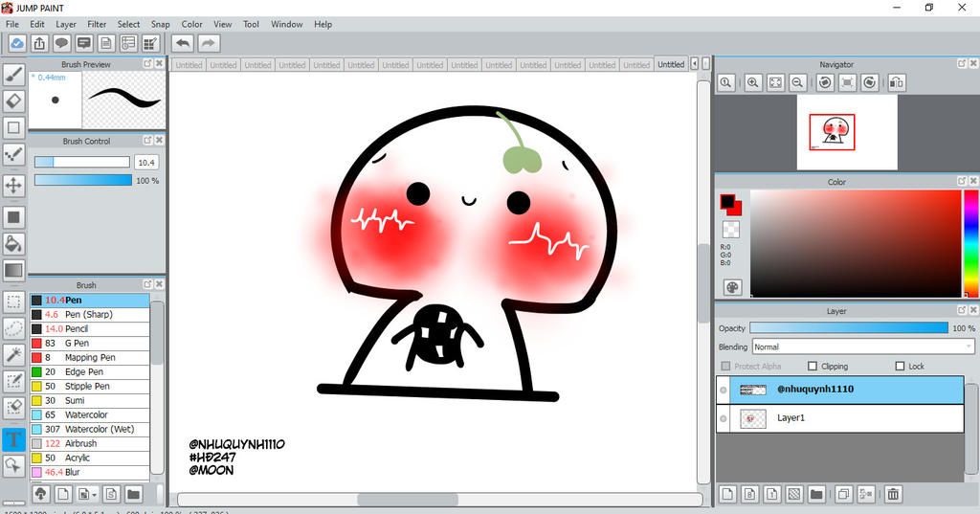Open the Blending mode dropdown
Screen dimensions: 980x514
[863, 346]
